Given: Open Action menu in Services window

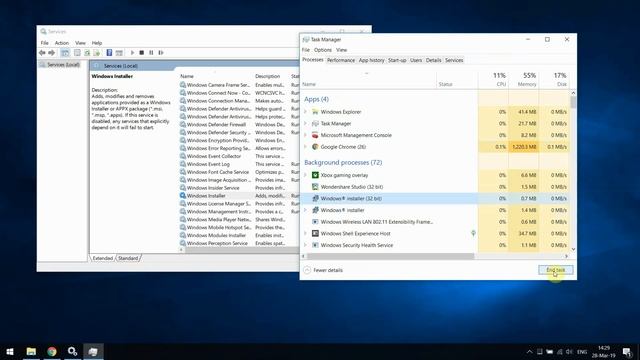Looking at the screenshot, I should click(62, 43).
